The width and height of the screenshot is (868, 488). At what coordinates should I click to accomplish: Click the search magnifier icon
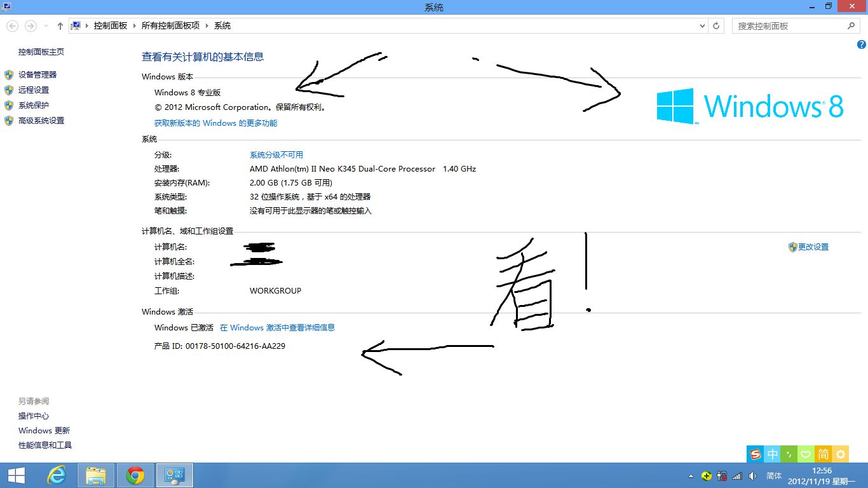coord(851,26)
